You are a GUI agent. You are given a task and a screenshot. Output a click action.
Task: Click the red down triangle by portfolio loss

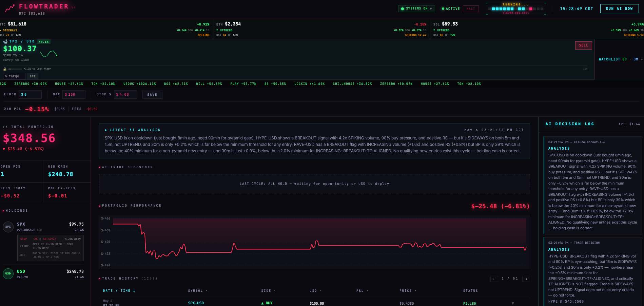(x=4, y=149)
